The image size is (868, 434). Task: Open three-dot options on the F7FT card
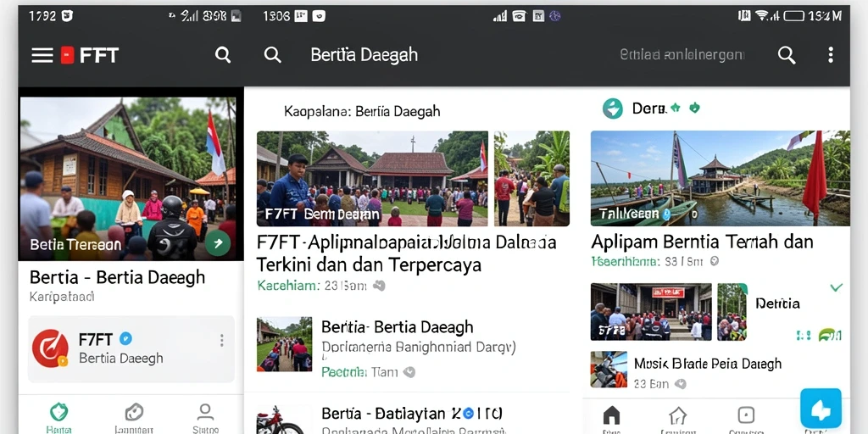point(221,340)
